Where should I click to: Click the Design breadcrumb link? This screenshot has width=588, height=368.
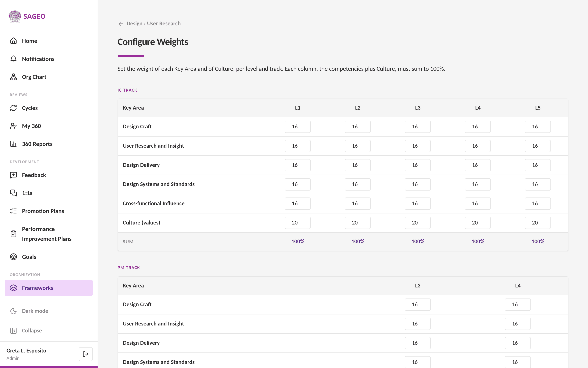coord(134,24)
